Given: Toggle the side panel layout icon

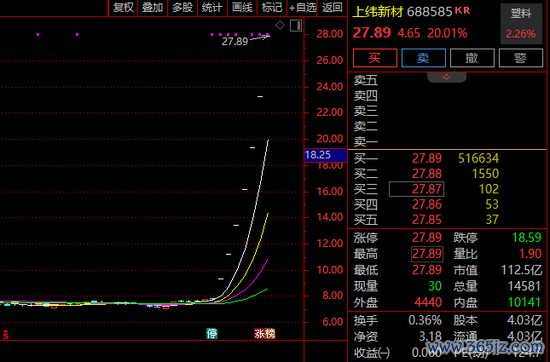Looking at the screenshot, I should (x=296, y=25).
